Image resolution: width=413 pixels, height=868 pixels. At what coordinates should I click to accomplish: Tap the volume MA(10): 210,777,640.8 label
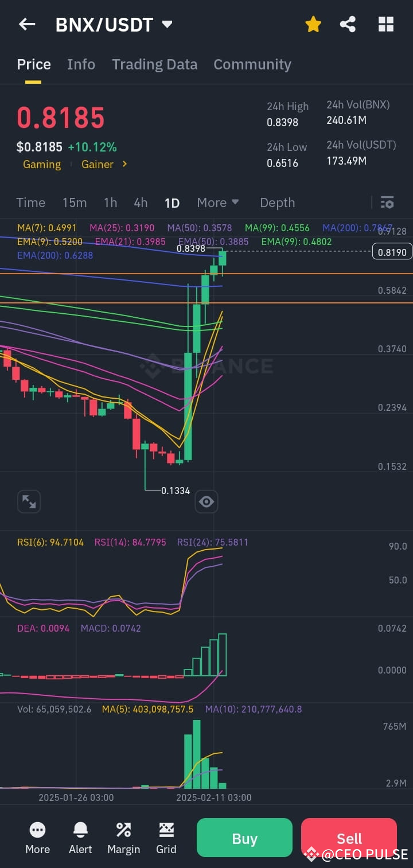click(254, 710)
